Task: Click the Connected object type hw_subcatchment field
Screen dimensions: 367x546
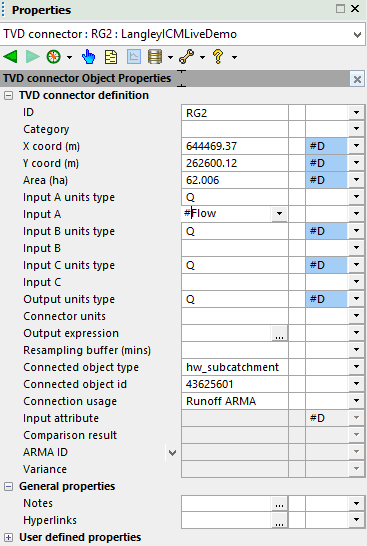Action: tap(235, 367)
